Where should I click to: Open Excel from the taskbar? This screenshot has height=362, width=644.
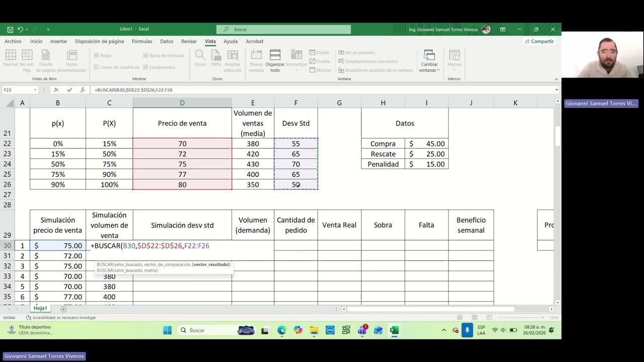[394, 330]
